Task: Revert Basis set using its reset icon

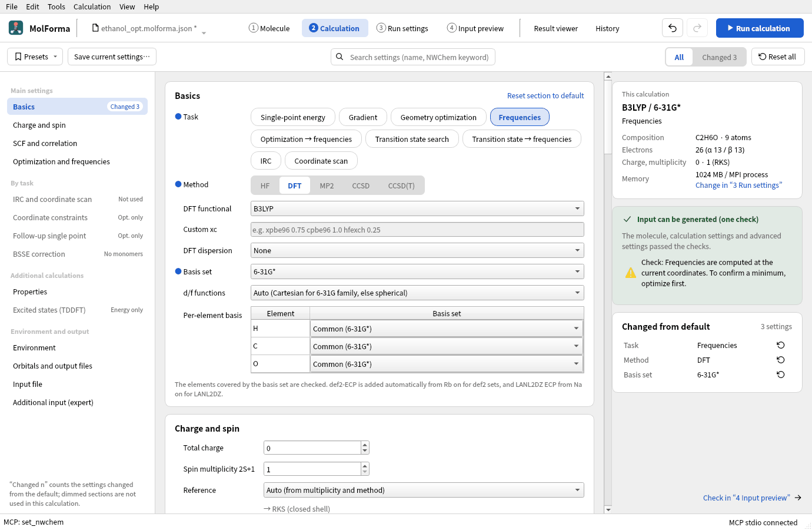Action: (781, 375)
